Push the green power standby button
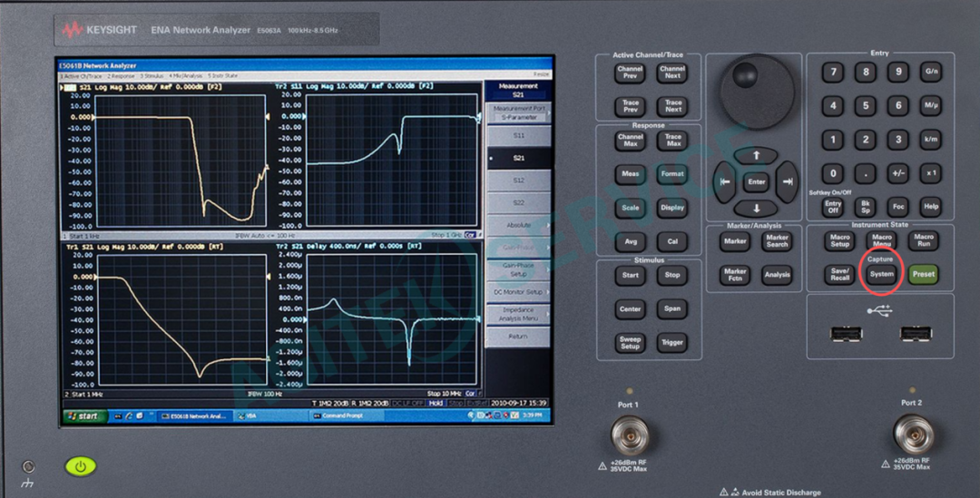The image size is (980, 498). tap(81, 466)
